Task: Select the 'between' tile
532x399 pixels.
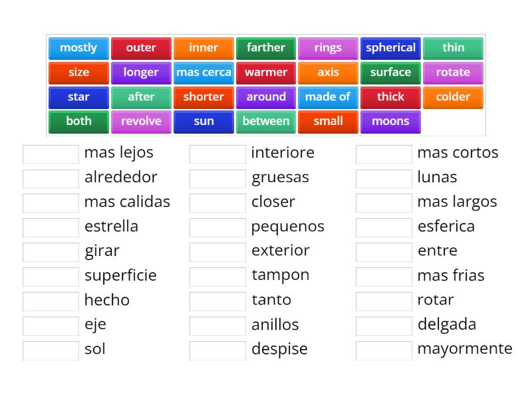Action: point(266,121)
